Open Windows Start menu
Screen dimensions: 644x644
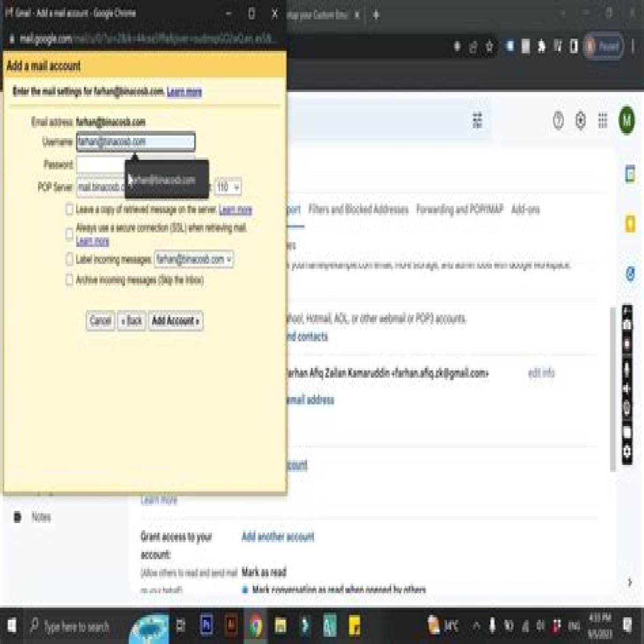11,626
